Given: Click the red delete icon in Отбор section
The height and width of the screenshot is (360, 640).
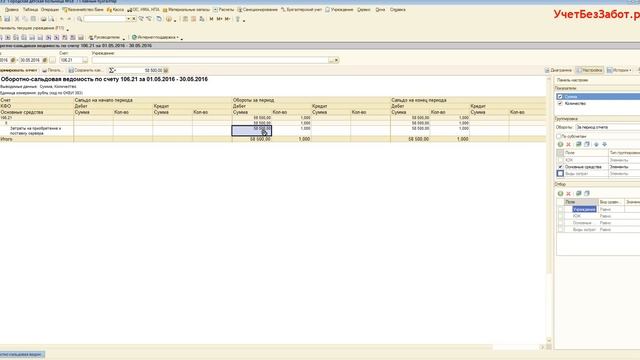Looking at the screenshot, I should tap(568, 193).
